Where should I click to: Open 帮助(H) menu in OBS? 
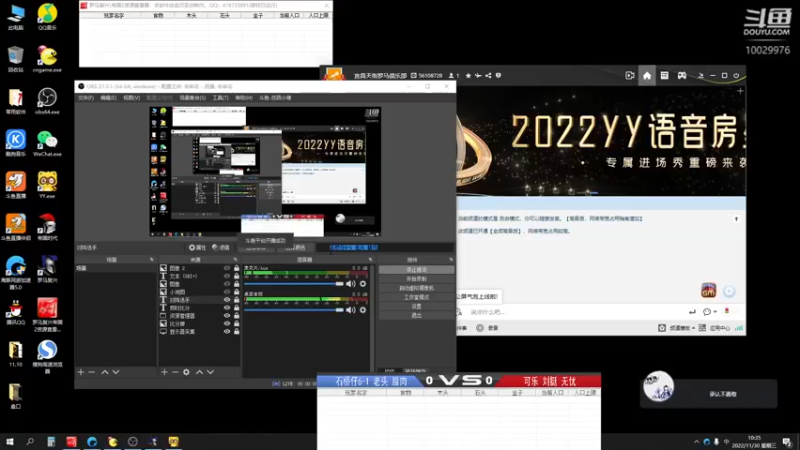tap(244, 97)
